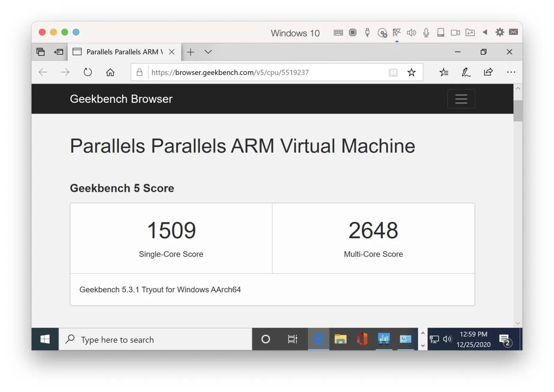Open the Geekbench Browser hamburger menu
554x392 pixels.
pos(461,99)
